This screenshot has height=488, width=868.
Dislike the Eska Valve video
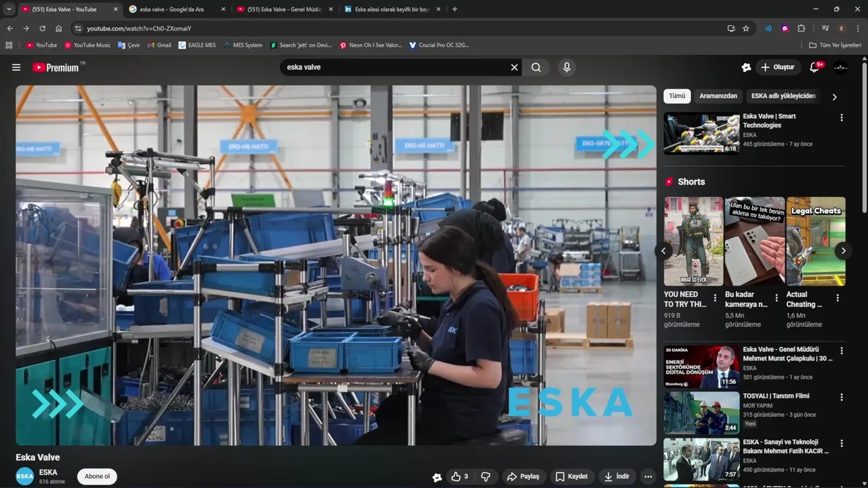click(486, 476)
